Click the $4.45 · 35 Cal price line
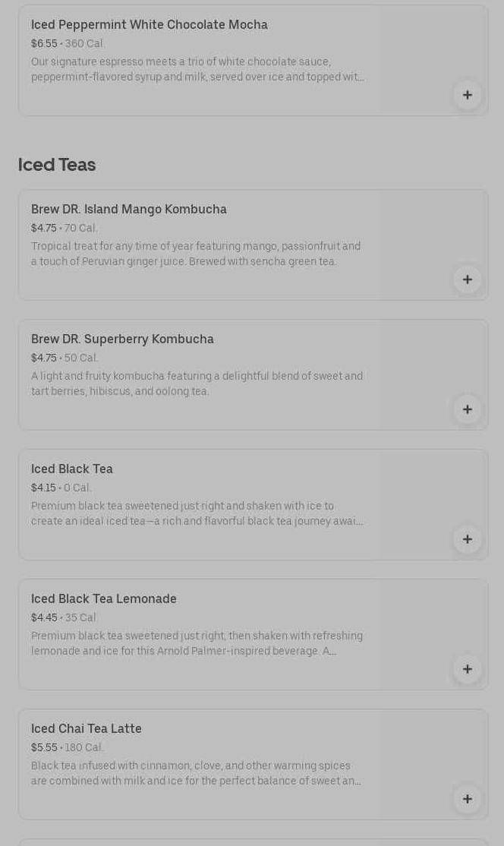 click(64, 618)
